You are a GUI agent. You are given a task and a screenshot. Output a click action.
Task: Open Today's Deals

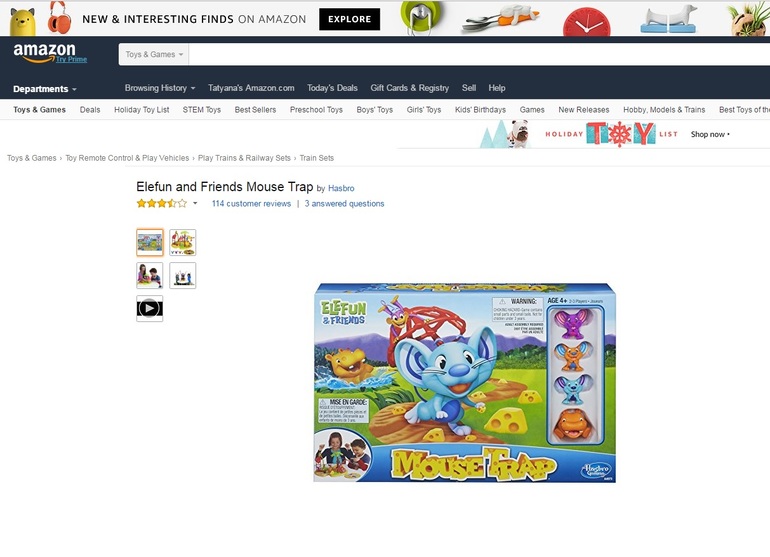point(332,88)
